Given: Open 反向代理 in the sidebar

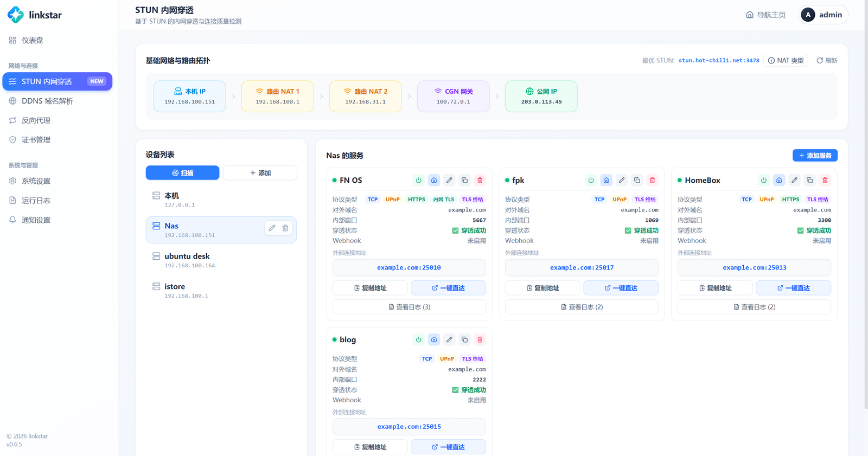Looking at the screenshot, I should point(58,120).
